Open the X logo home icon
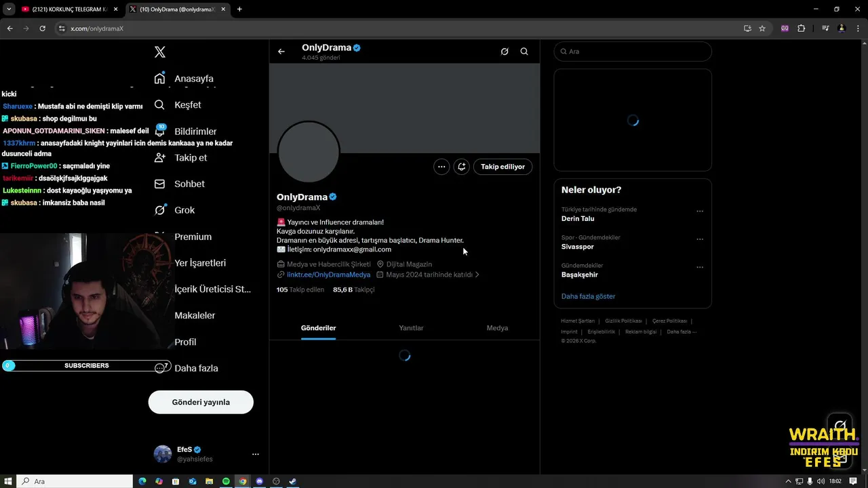 click(160, 52)
